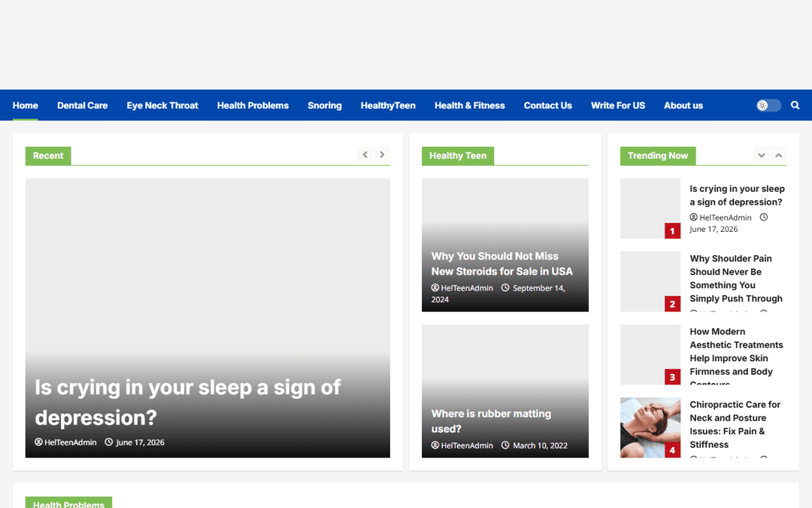Click the chiropractic massage thumbnail image
Screen dimensions: 812x508
650,427
